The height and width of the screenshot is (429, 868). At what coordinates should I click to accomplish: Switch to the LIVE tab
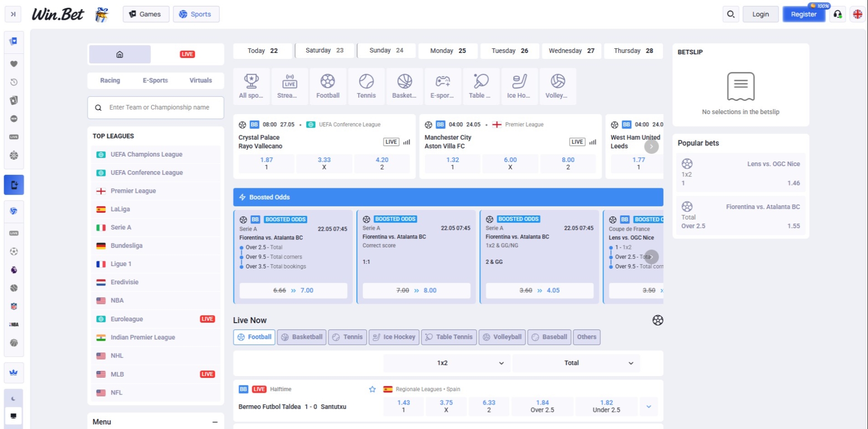point(187,54)
